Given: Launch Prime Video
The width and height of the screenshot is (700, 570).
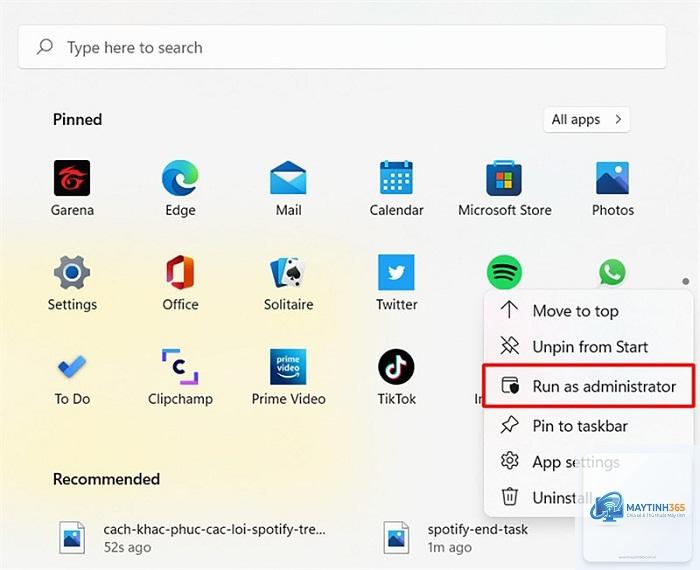Looking at the screenshot, I should (x=288, y=377).
